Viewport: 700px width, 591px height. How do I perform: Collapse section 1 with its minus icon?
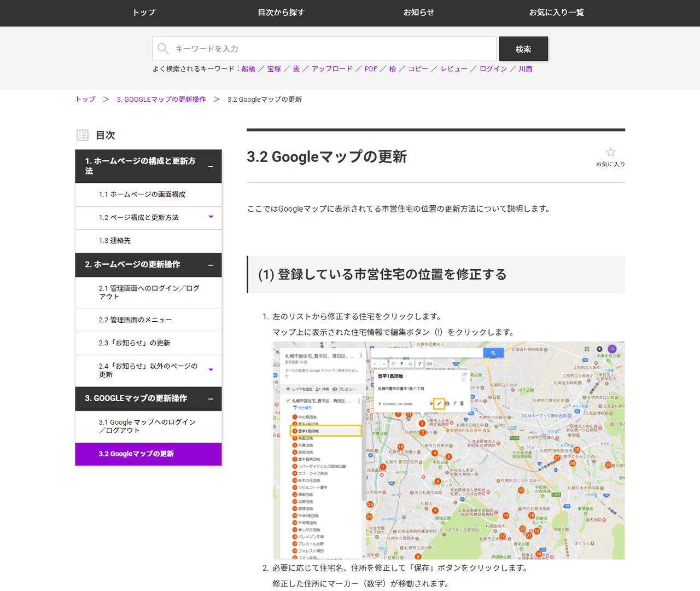[211, 166]
